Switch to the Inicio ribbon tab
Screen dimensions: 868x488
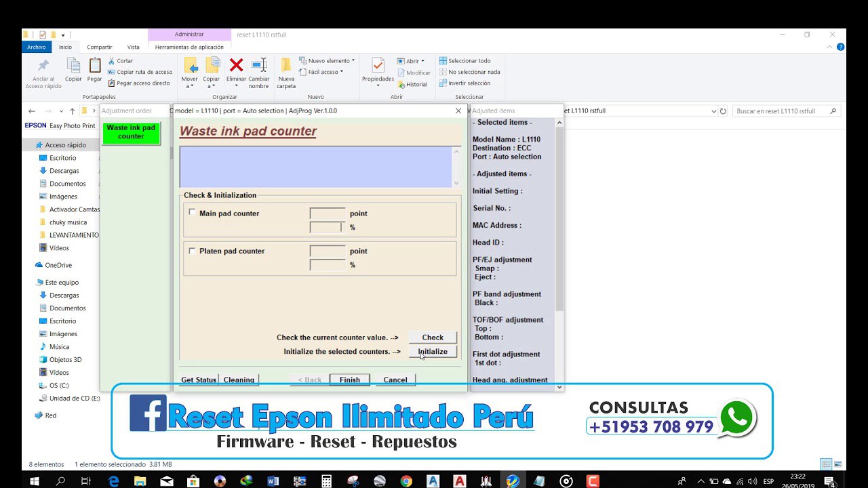[x=65, y=47]
